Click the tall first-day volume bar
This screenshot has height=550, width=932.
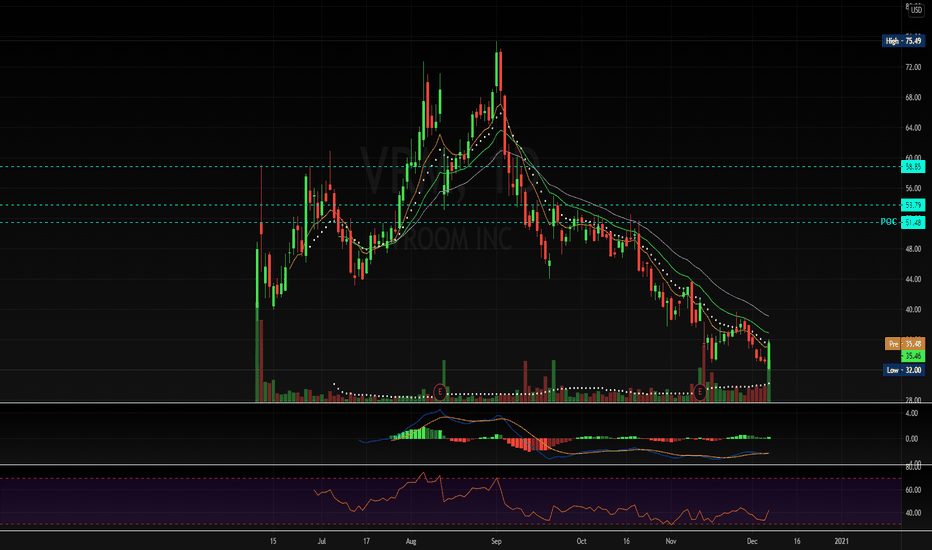257,355
